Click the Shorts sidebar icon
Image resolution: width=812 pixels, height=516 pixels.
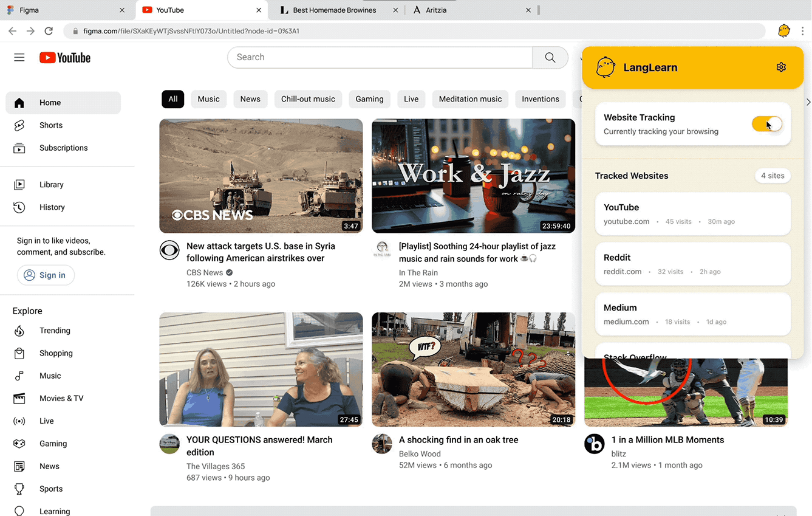pos(19,125)
